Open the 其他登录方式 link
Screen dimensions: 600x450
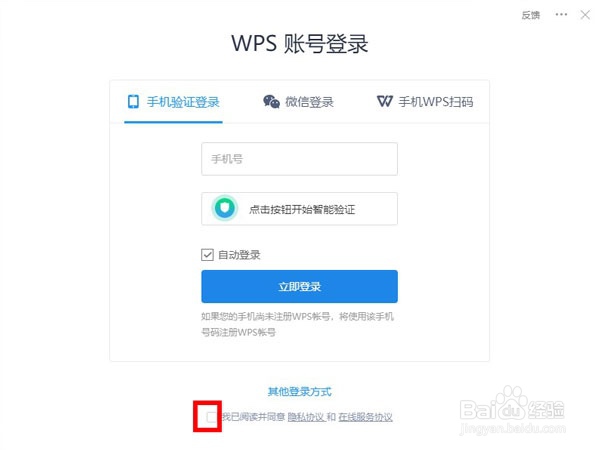299,391
